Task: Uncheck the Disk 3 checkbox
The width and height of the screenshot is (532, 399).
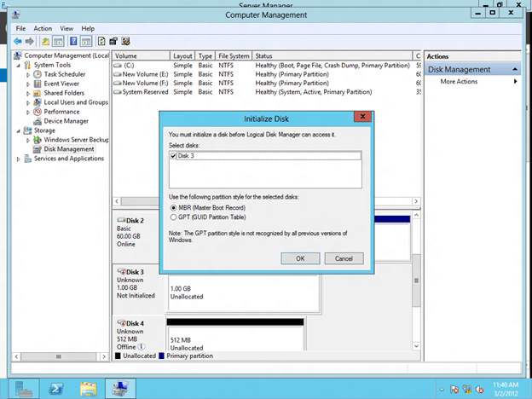Action: point(173,156)
